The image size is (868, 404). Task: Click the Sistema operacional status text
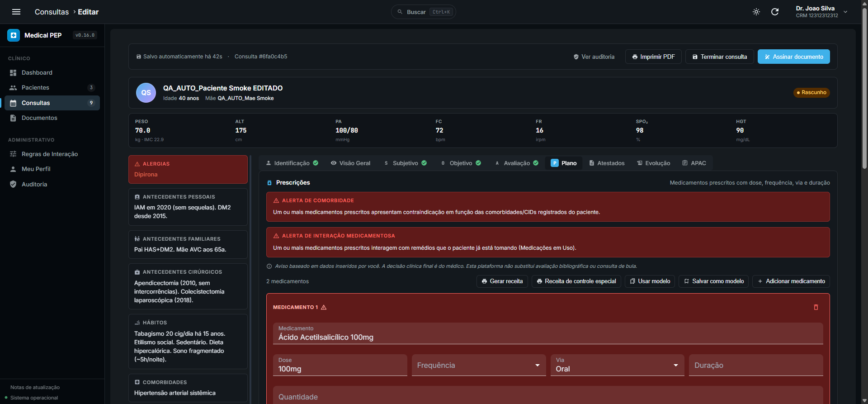tap(34, 398)
